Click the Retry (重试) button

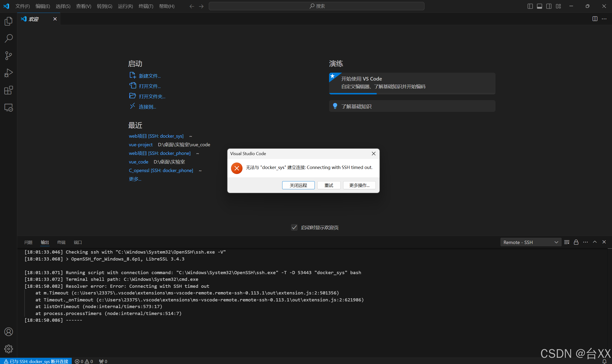tap(329, 185)
